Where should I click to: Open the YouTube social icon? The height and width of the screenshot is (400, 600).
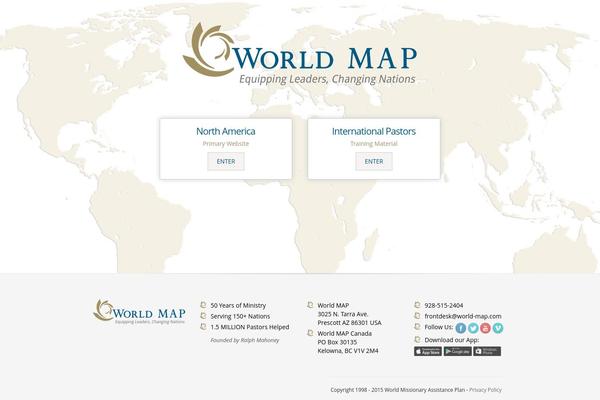click(x=485, y=328)
